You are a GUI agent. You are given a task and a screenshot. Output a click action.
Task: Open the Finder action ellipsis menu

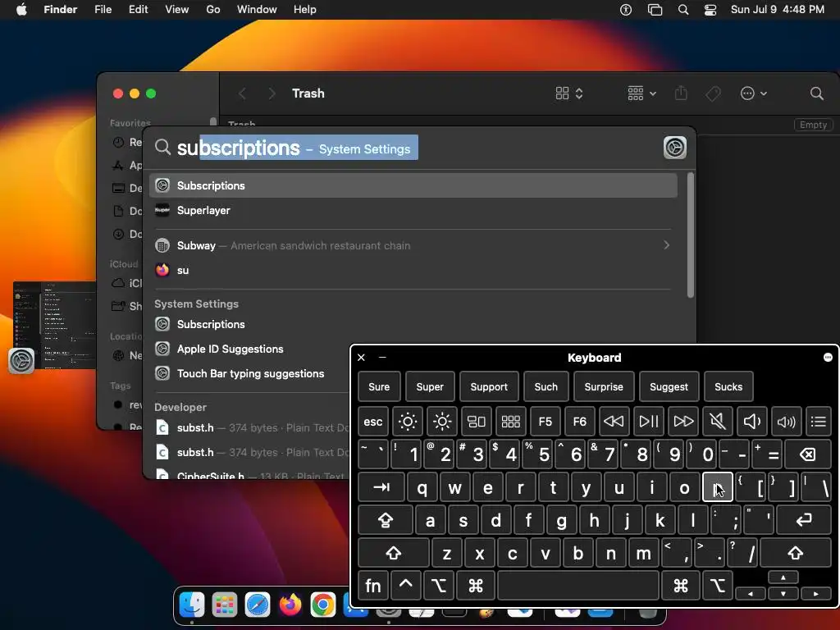pyautogui.click(x=753, y=94)
